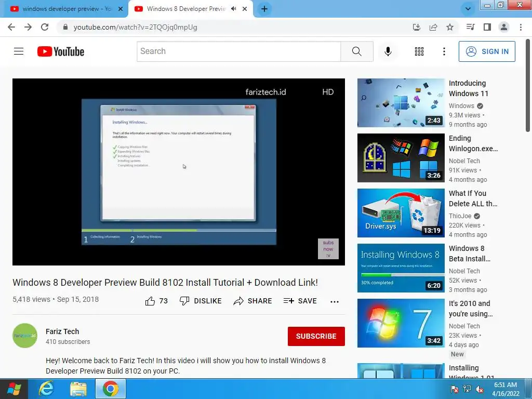Viewport: 532px width, 399px height.
Task: Click the page vertical scrollbar thumb
Action: [528, 86]
